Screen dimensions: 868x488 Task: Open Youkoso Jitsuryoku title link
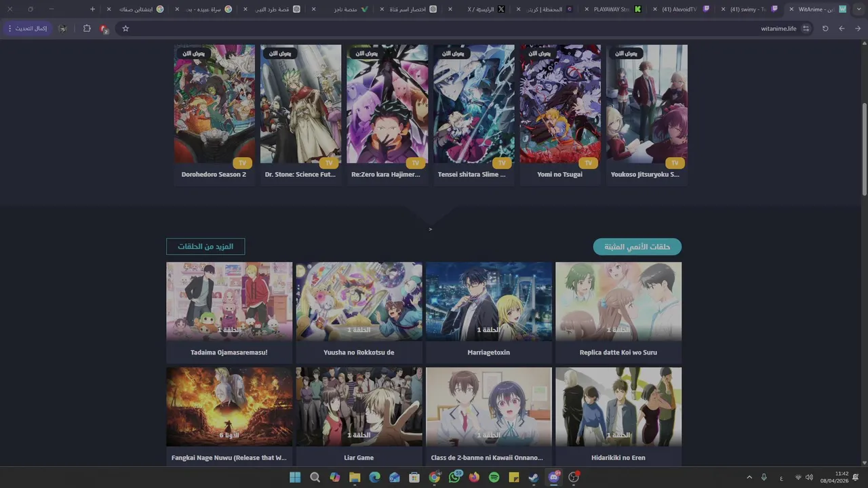645,174
